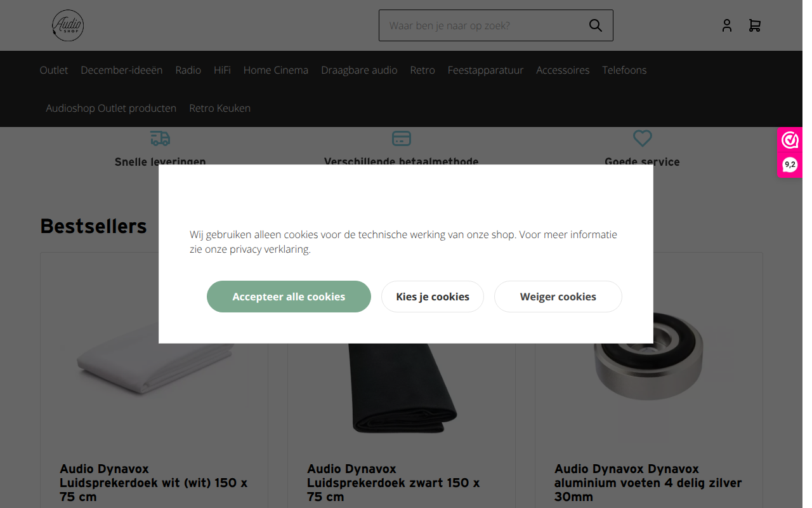
Task: Select the Retro menu item
Action: (x=422, y=70)
